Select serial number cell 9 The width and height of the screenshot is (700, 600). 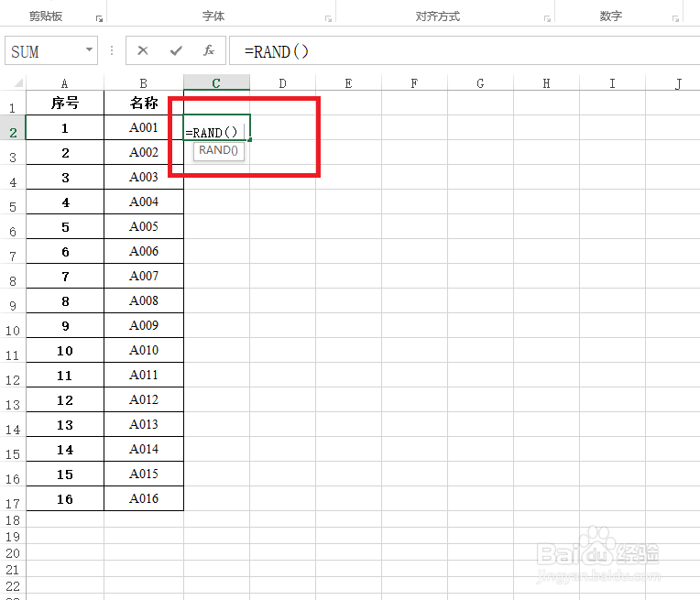click(x=65, y=325)
